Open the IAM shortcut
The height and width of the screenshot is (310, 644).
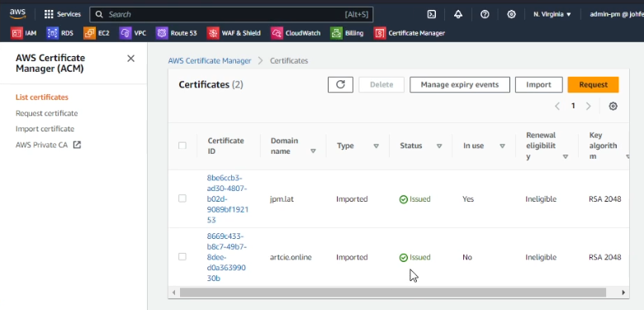[24, 33]
